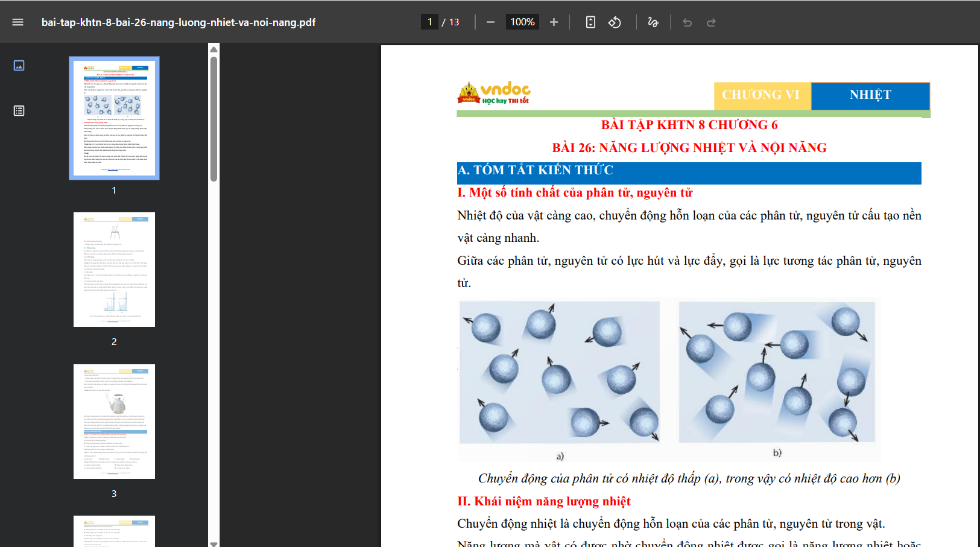The width and height of the screenshot is (980, 547).
Task: Jump to page 3 thumbnail
Action: (x=114, y=422)
